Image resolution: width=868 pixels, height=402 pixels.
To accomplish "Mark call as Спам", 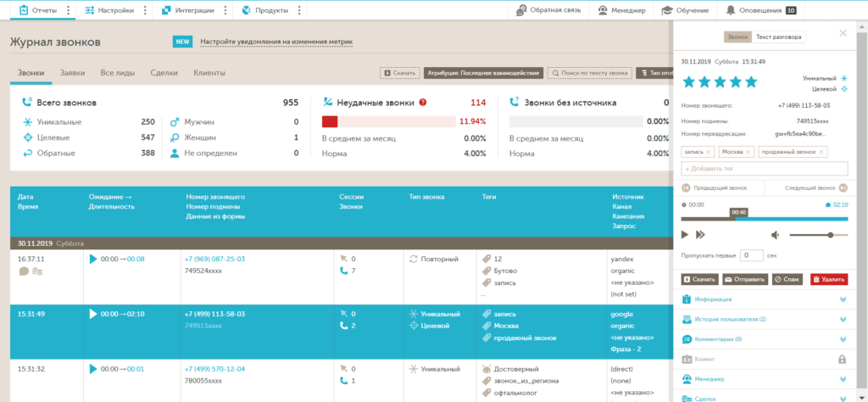I will [787, 279].
